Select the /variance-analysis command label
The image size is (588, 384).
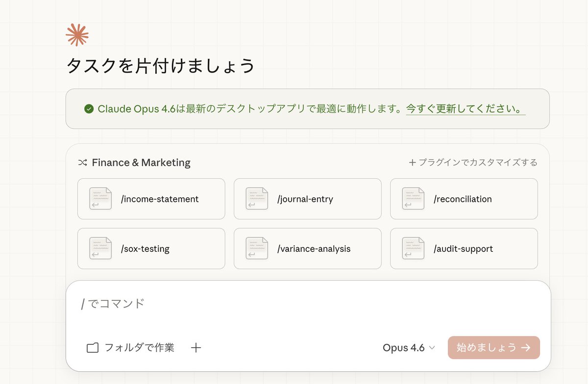(314, 248)
